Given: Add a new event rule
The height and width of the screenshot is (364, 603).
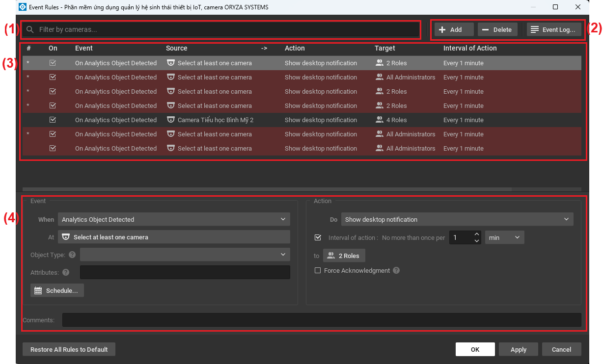Looking at the screenshot, I should pos(454,29).
